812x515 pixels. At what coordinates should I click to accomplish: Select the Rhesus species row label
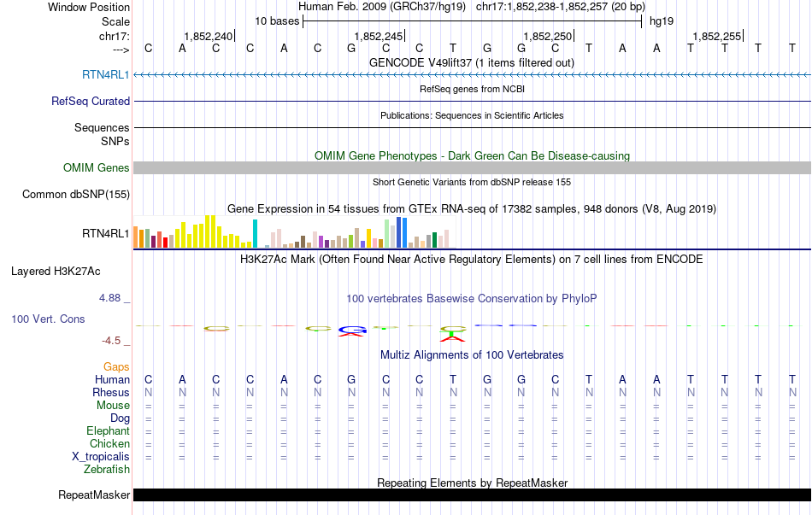point(111,393)
